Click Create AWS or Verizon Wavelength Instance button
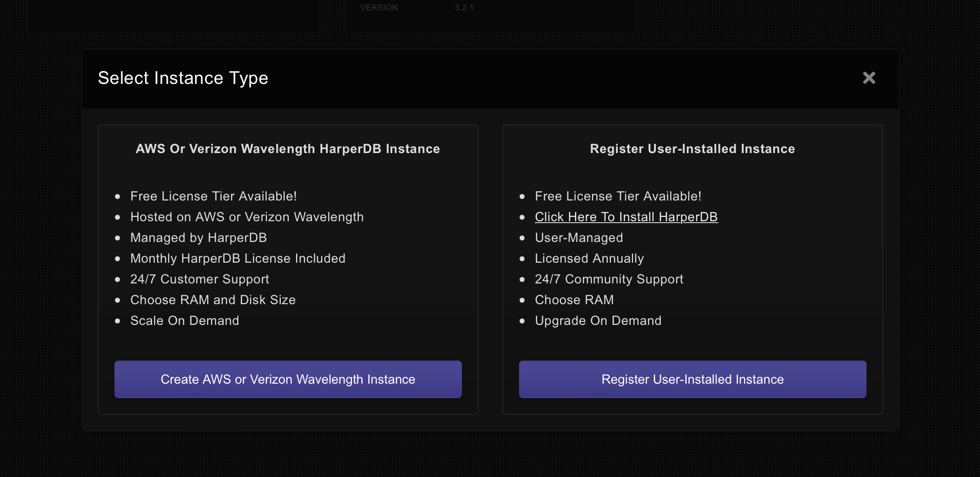 pyautogui.click(x=288, y=379)
